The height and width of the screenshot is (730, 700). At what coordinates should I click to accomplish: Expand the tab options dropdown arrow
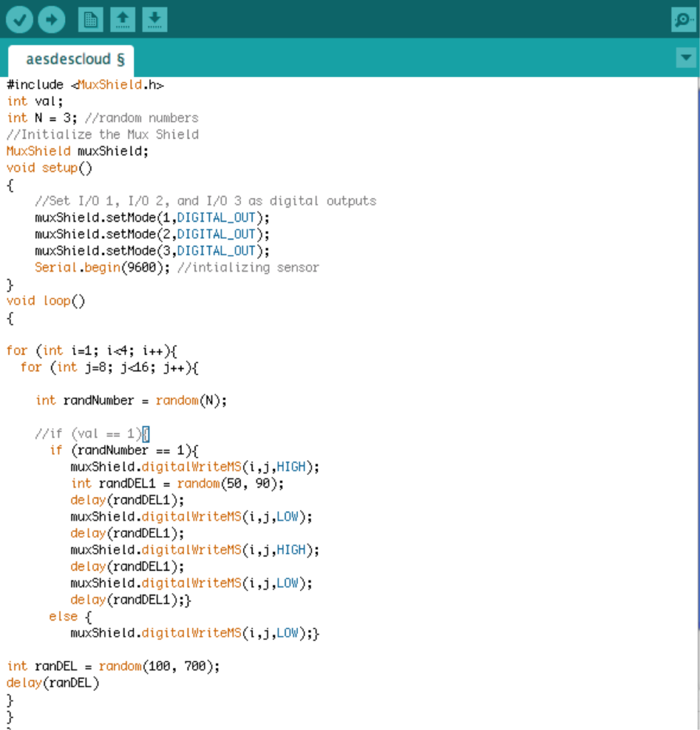[686, 58]
